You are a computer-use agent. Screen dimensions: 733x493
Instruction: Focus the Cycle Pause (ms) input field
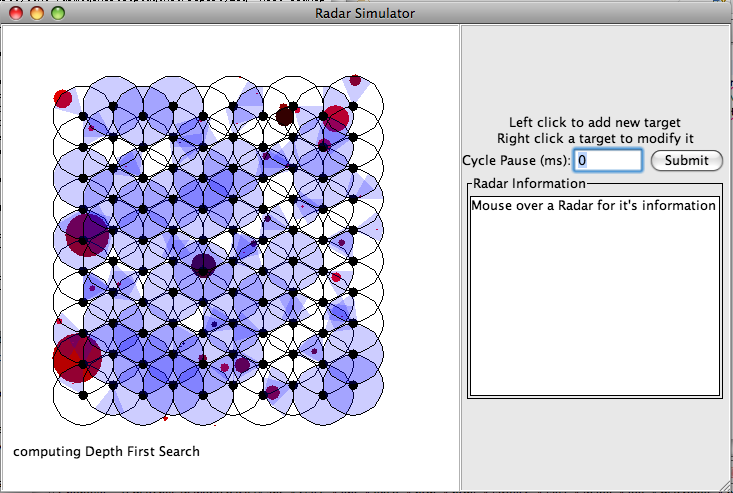[x=608, y=160]
